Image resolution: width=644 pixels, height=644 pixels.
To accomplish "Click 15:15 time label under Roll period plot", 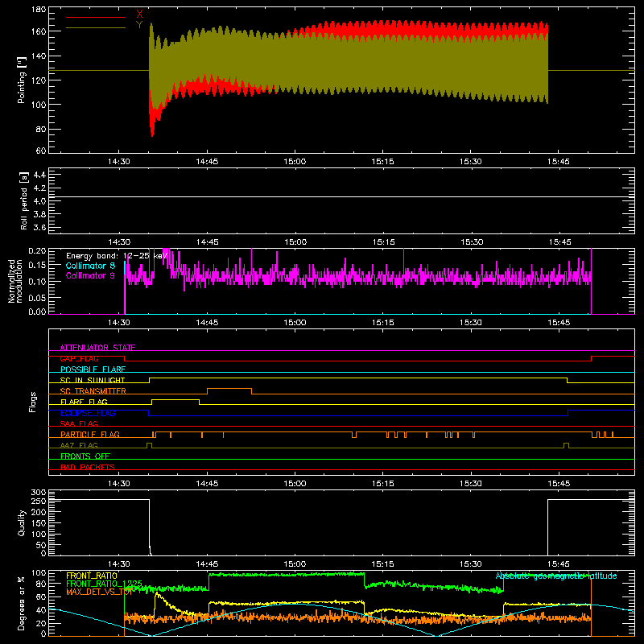I will 384,242.
